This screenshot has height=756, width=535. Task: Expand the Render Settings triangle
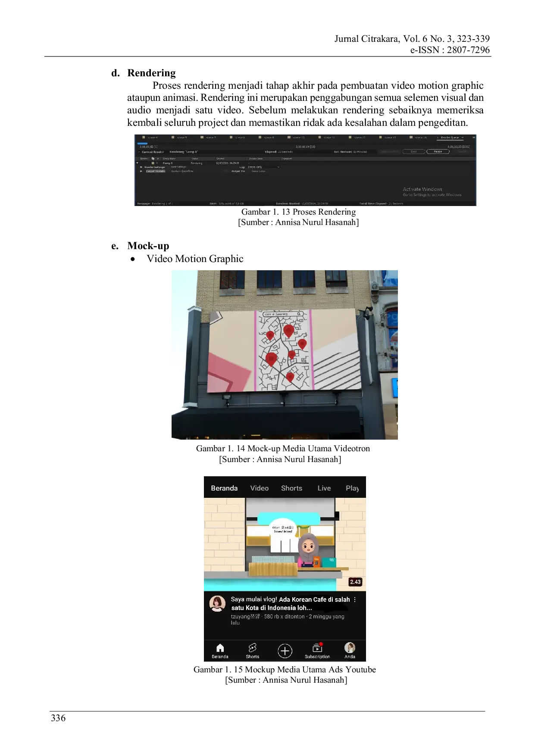141,167
